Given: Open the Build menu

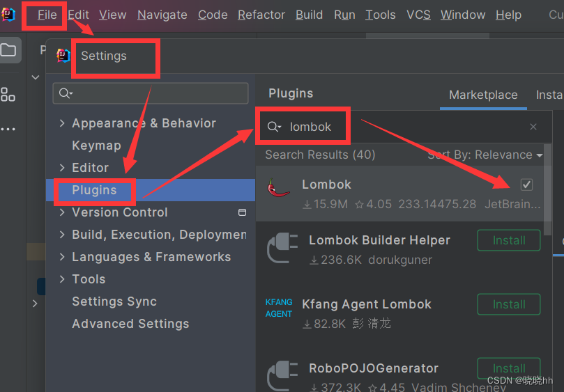Looking at the screenshot, I should [309, 15].
